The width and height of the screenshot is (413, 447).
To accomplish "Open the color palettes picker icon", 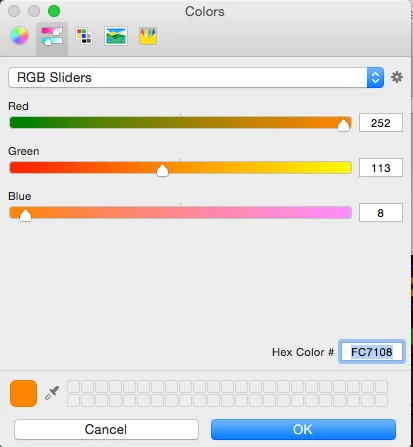I will 84,36.
